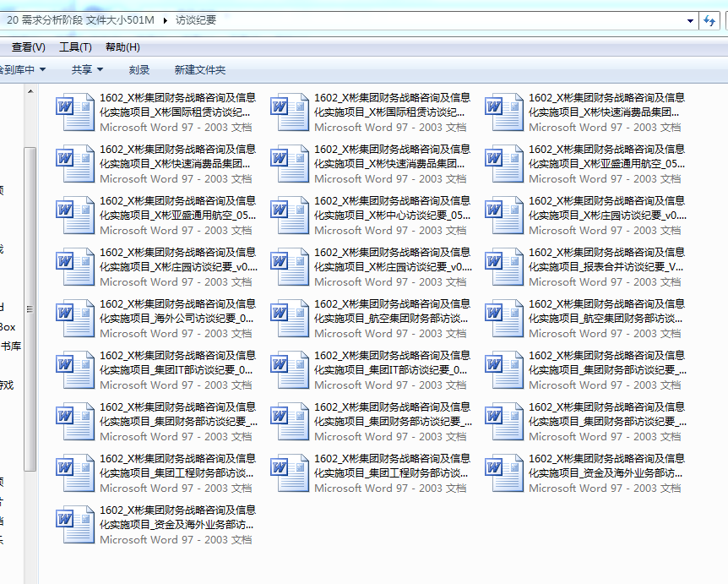Select the Word icon of 报表合并访谈纪要 file
The height and width of the screenshot is (584, 728).
point(504,267)
